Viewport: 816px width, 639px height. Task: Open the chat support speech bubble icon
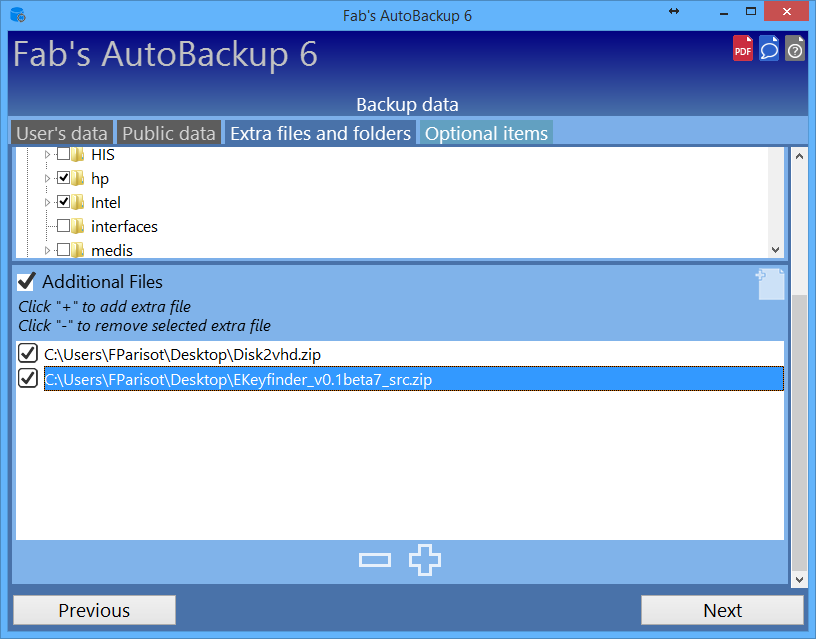pyautogui.click(x=769, y=48)
